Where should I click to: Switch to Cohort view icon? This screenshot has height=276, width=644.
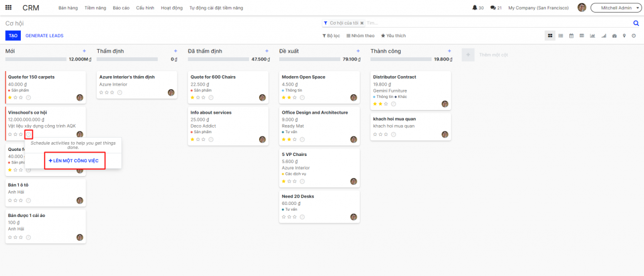(603, 36)
